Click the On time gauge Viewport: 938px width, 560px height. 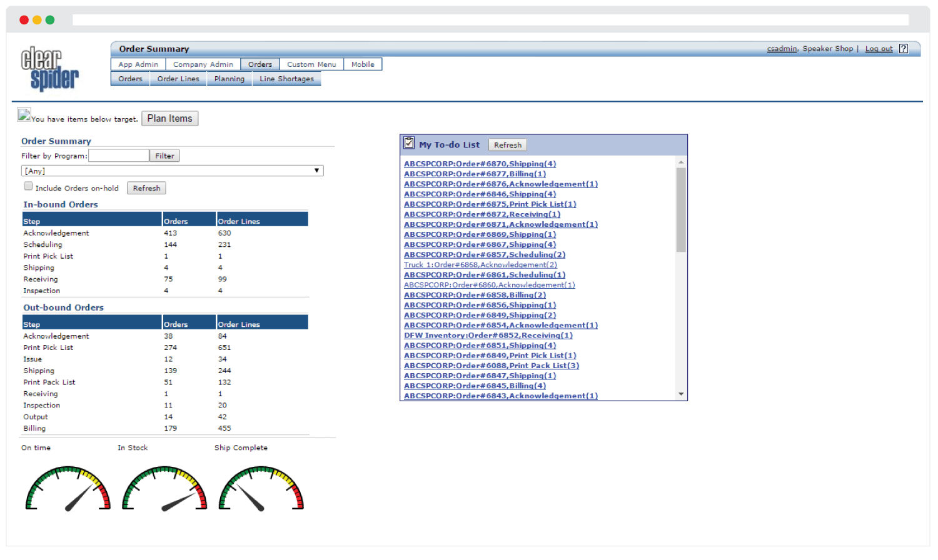(68, 488)
